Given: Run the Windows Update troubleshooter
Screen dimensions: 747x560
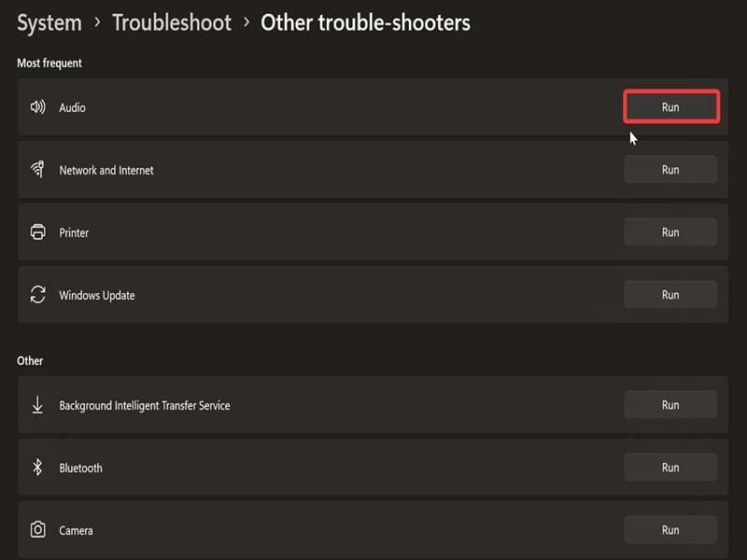Looking at the screenshot, I should [x=670, y=294].
